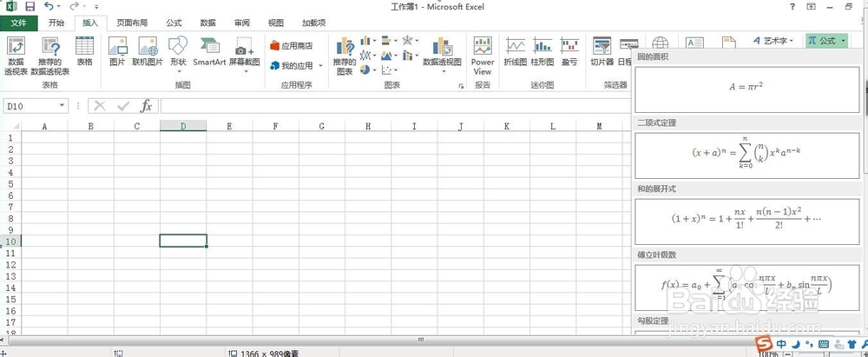
Task: Open the Screenshot (屏幕截图) tool
Action: tap(244, 55)
